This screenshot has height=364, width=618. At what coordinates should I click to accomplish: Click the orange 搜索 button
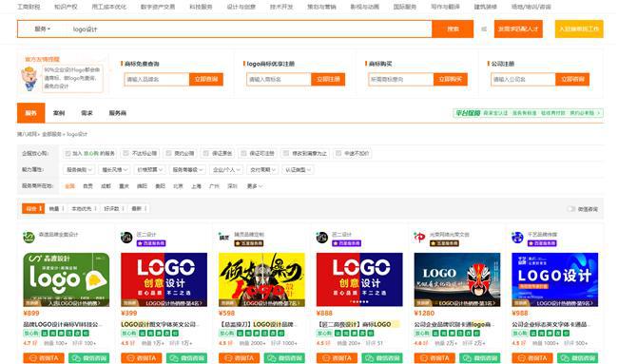click(453, 29)
